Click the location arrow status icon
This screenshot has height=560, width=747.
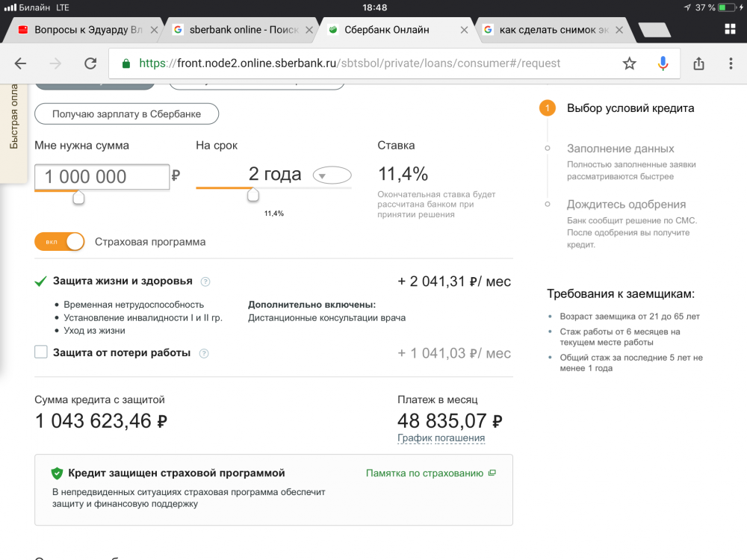click(687, 7)
